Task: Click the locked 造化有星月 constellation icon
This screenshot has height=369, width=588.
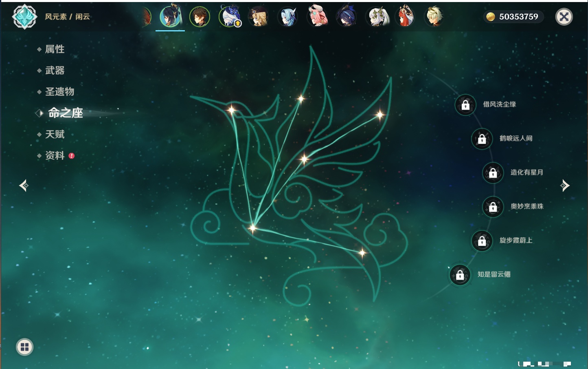Action: click(x=493, y=172)
